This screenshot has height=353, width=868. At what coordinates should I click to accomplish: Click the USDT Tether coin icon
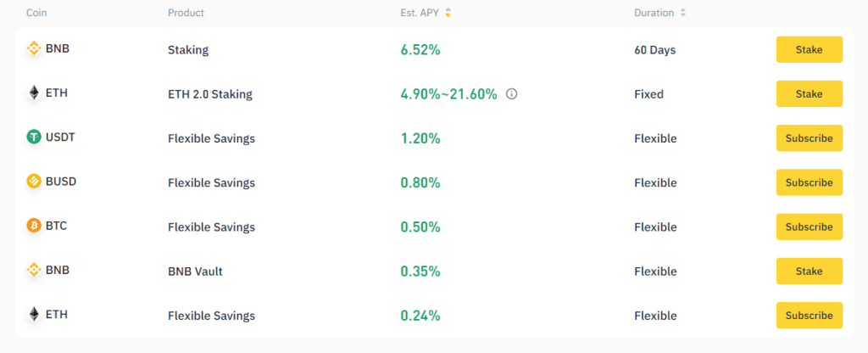34,137
